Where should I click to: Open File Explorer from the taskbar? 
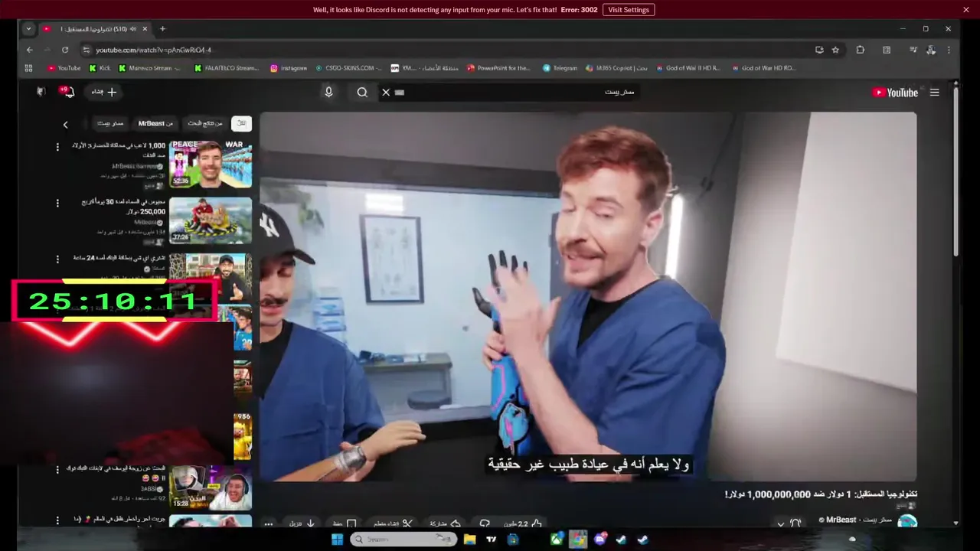tap(470, 540)
